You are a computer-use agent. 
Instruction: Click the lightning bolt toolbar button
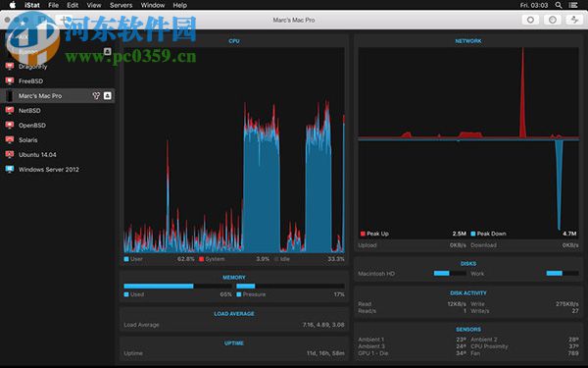pyautogui.click(x=574, y=20)
